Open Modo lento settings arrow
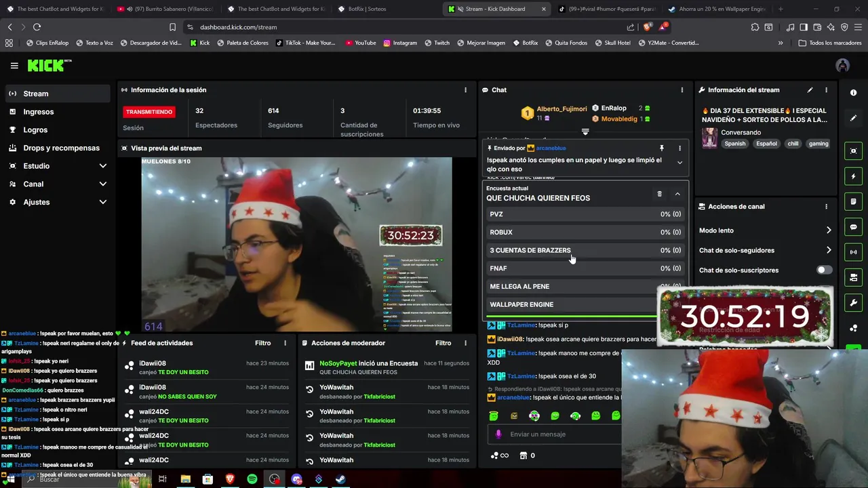868x488 pixels. (828, 230)
